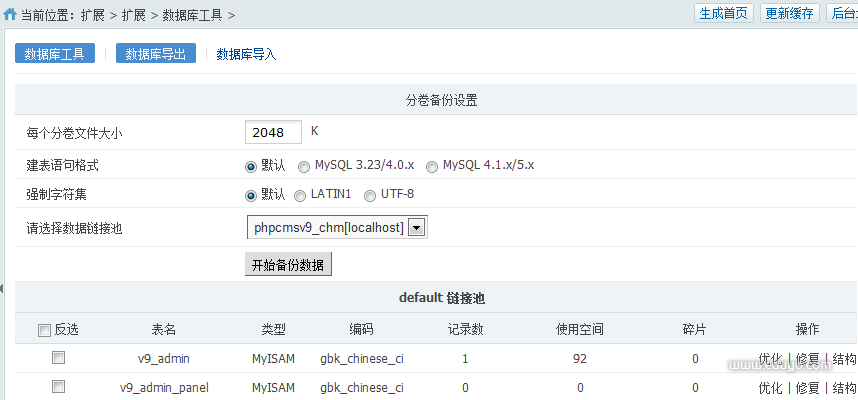Viewport: 858px width, 400px height.
Task: Check the v9_admin_panel table checkbox
Action: (x=58, y=387)
